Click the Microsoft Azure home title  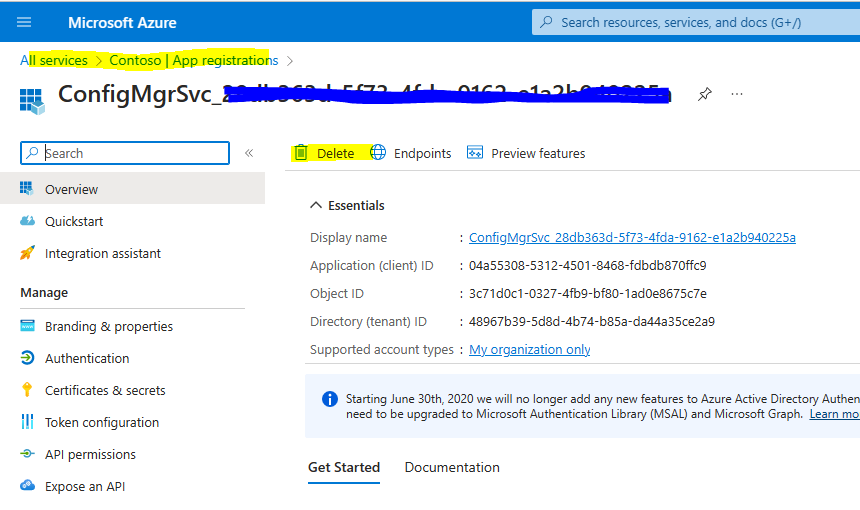[x=122, y=22]
